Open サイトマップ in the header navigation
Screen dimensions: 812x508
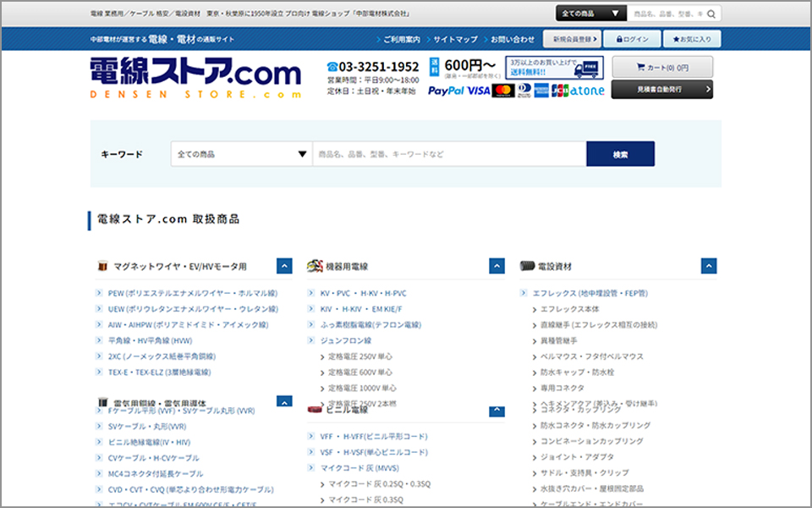(x=455, y=40)
